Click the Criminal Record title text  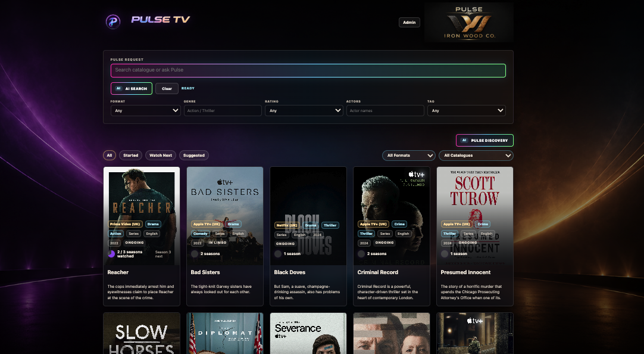[x=378, y=272]
